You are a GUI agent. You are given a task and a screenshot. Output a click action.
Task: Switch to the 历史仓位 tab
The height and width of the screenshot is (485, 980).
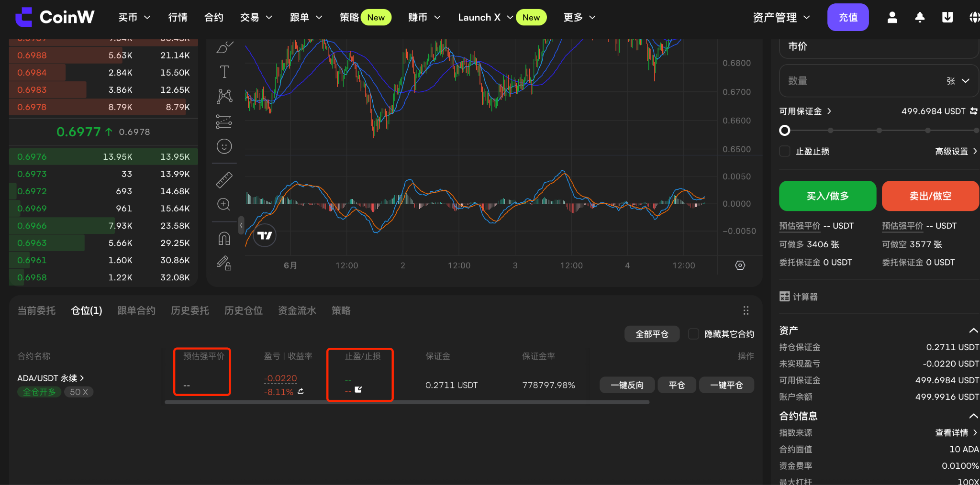[x=244, y=311]
